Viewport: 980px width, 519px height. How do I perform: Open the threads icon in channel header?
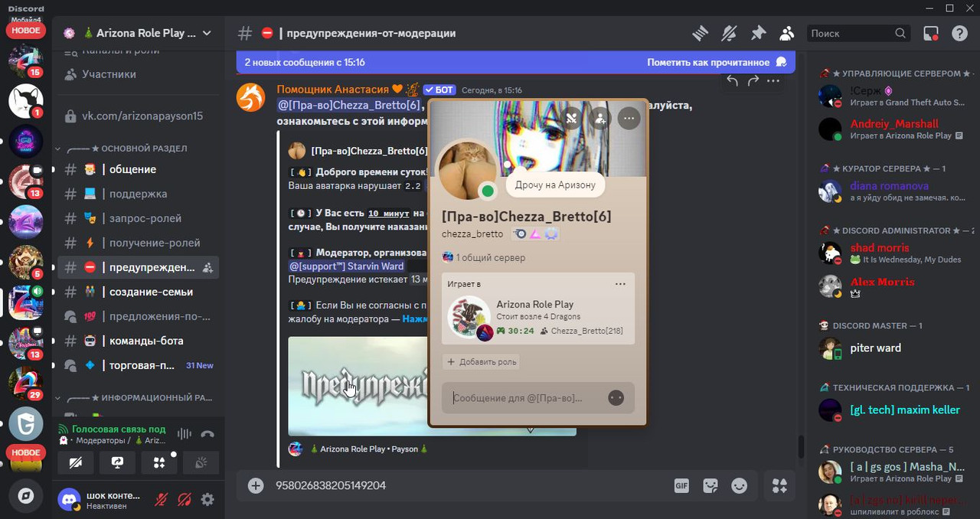click(700, 33)
